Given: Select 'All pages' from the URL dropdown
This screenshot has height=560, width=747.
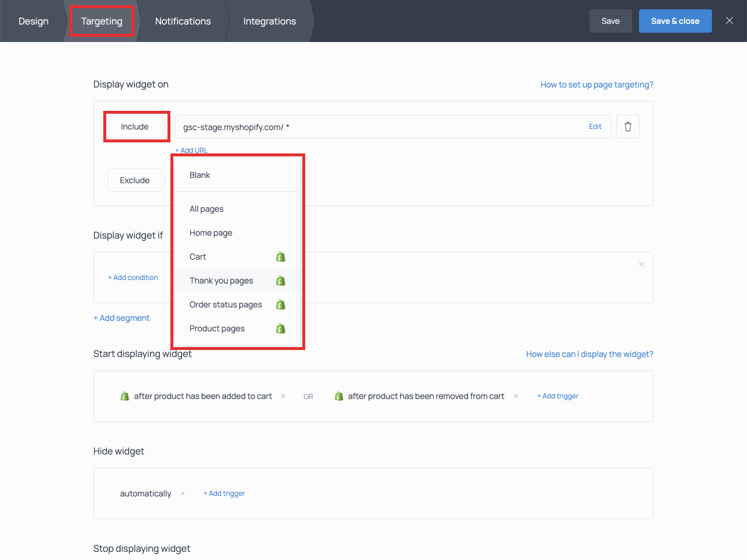Looking at the screenshot, I should [x=206, y=208].
